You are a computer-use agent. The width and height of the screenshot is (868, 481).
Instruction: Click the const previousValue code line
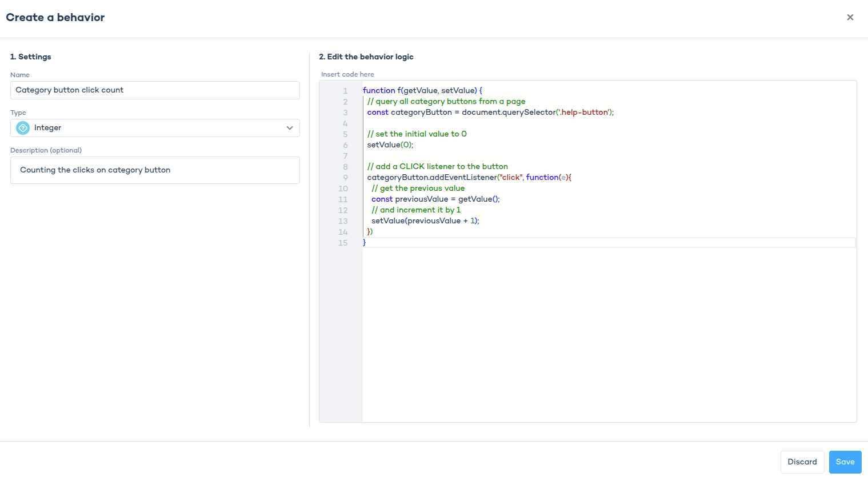click(435, 199)
